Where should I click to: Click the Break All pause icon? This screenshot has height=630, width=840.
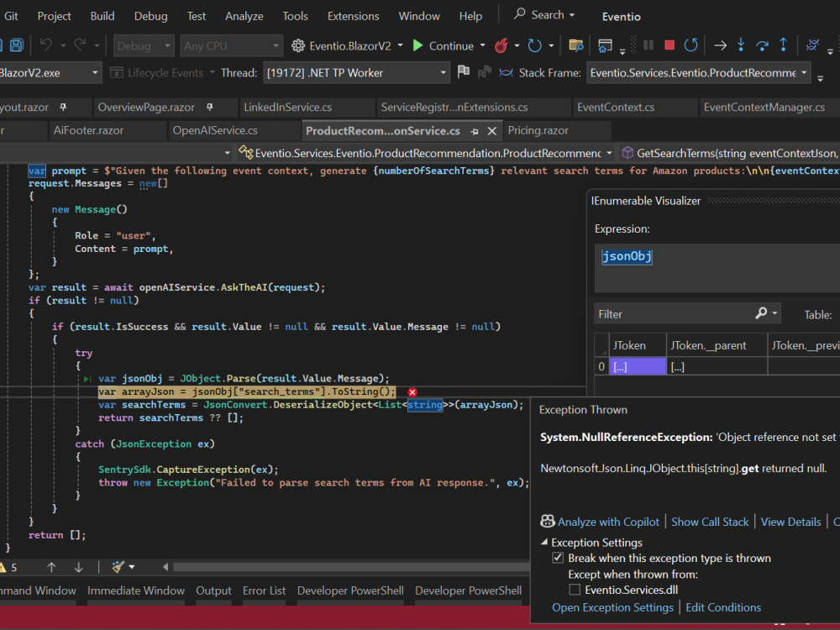click(648, 45)
